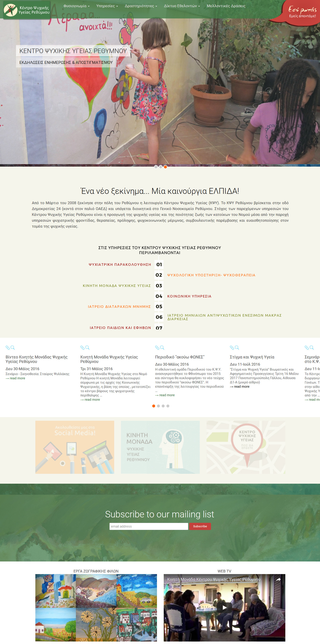Open the Δίκτυο Εθελοντών dropdown
The image size is (320, 644).
[182, 6]
